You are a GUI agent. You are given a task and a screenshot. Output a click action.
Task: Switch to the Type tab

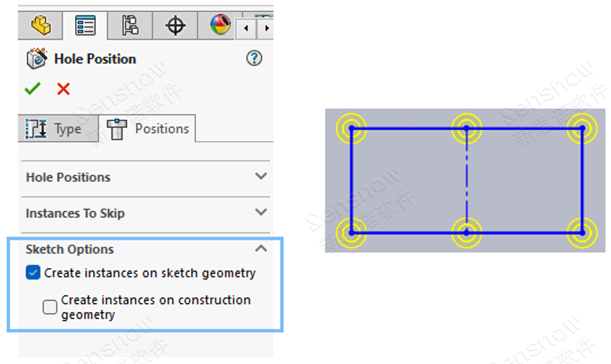click(x=58, y=129)
